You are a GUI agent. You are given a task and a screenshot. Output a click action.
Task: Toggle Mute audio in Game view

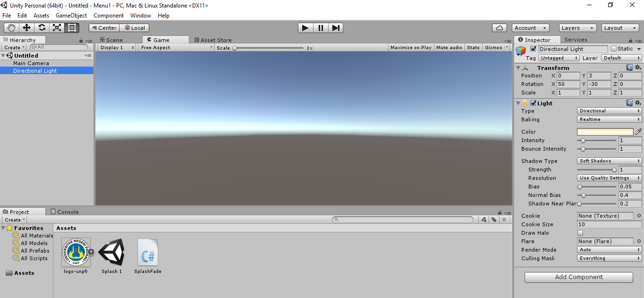click(x=449, y=47)
